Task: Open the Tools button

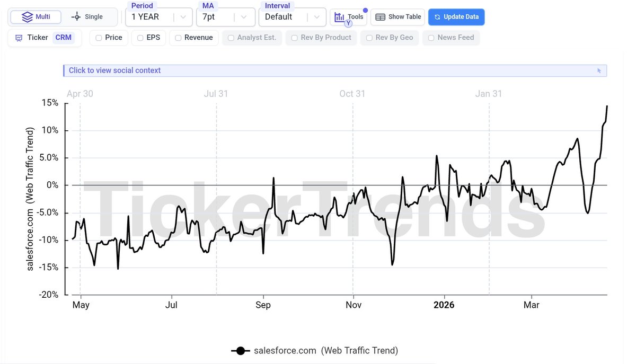Action: [348, 17]
